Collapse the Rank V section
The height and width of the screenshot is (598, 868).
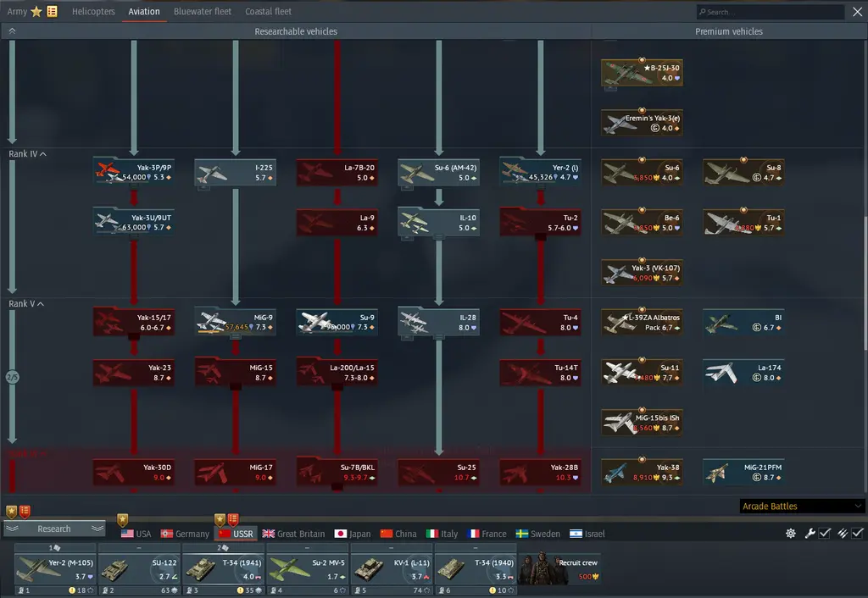(26, 304)
